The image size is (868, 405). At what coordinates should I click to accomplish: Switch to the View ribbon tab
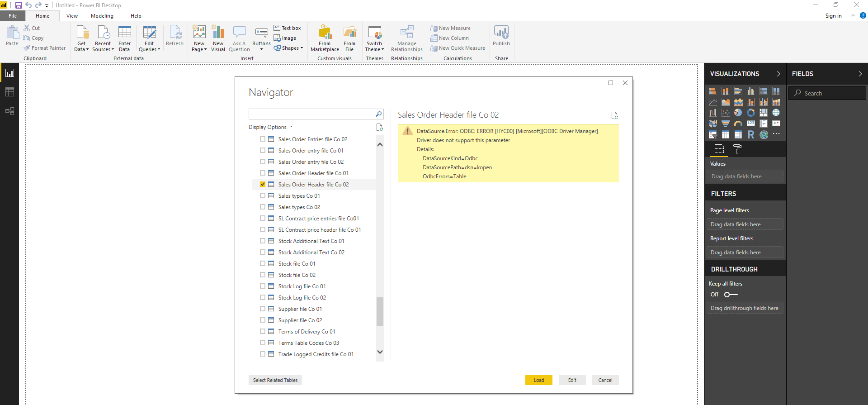72,16
